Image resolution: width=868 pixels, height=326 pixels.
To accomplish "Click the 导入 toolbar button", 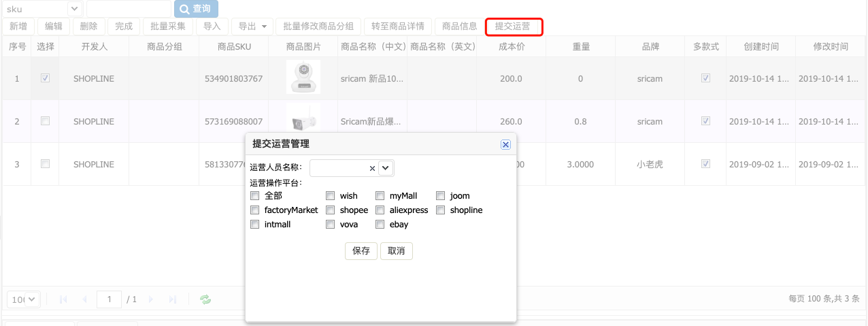I will [x=212, y=27].
